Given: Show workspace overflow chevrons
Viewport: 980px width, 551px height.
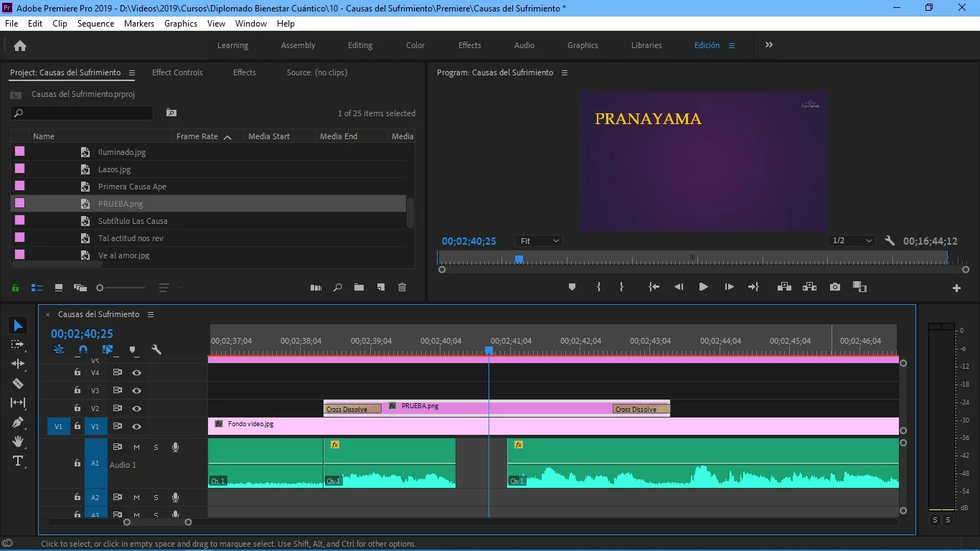Looking at the screenshot, I should coord(769,44).
